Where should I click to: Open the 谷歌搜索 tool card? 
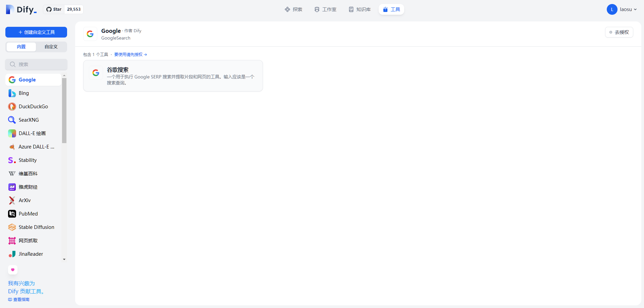pyautogui.click(x=173, y=76)
